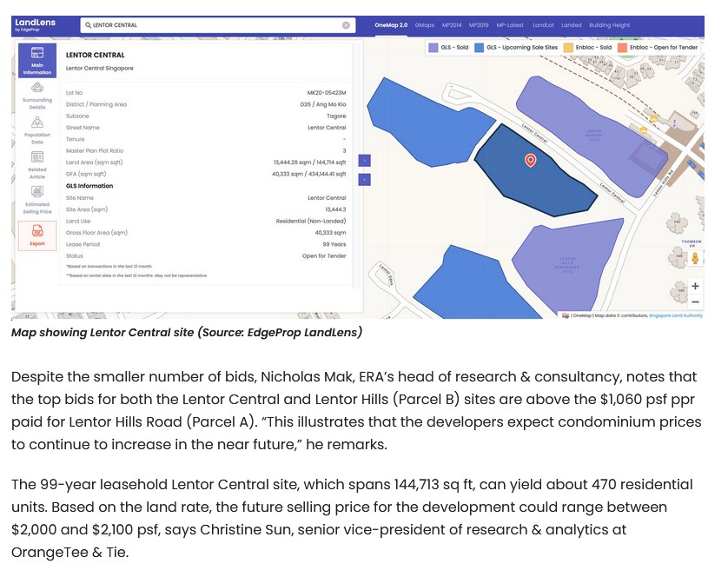
Task: Open the Main Information panel icon
Action: (37, 61)
